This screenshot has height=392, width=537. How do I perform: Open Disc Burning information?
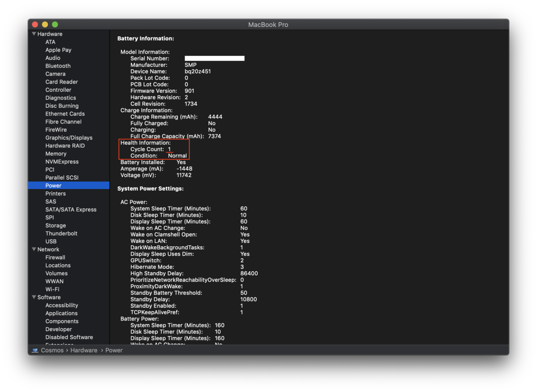62,106
